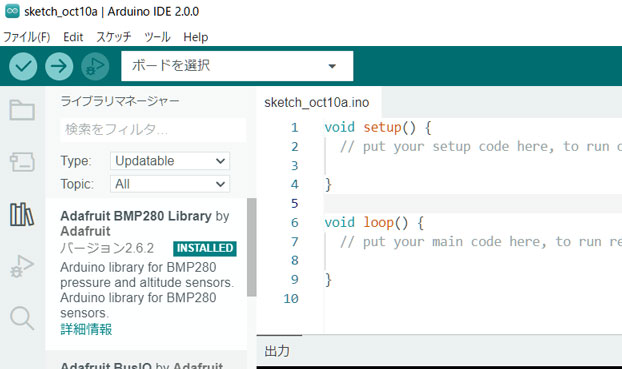The width and height of the screenshot is (622, 369).
Task: Open the Boards Manager sidebar icon
Action: [22, 162]
